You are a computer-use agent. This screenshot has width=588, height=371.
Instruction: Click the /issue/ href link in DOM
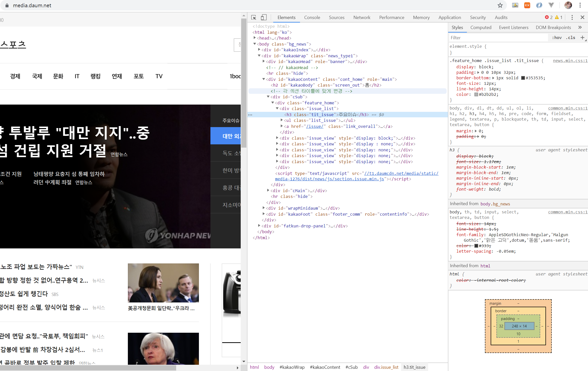(x=315, y=126)
